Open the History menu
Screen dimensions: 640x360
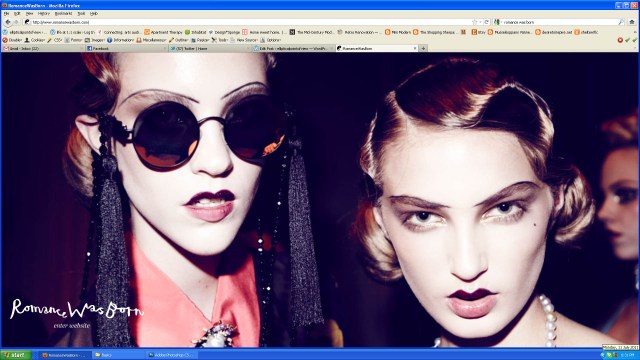(44, 13)
